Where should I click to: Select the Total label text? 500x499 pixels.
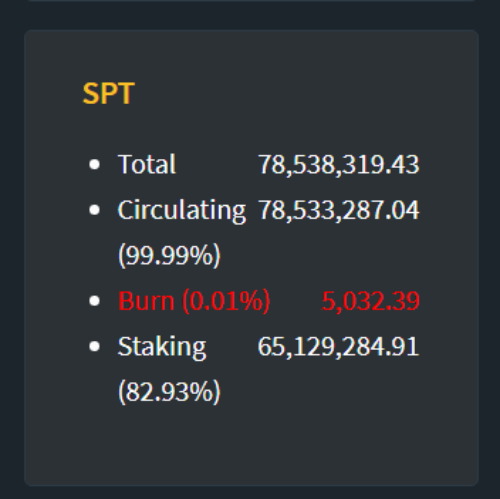(x=147, y=164)
